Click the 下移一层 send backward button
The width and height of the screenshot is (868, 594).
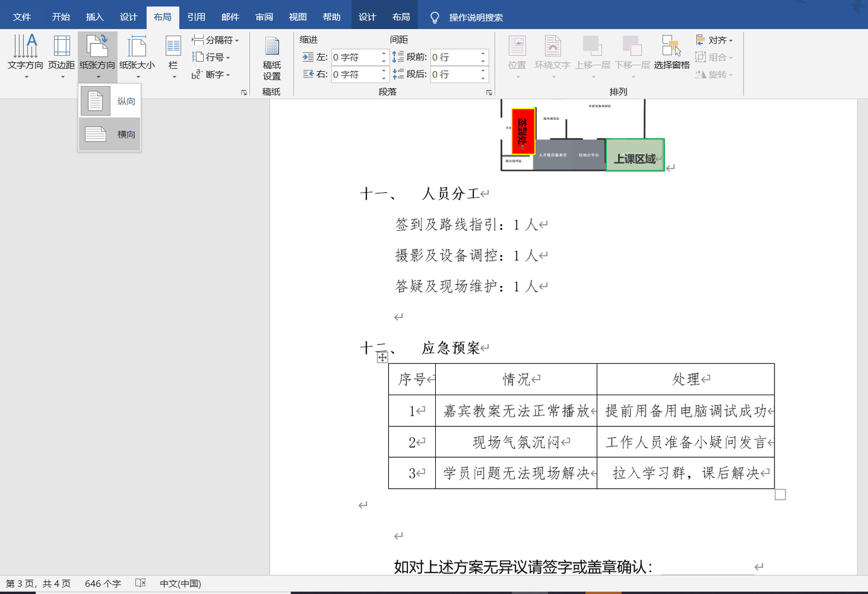click(x=632, y=57)
